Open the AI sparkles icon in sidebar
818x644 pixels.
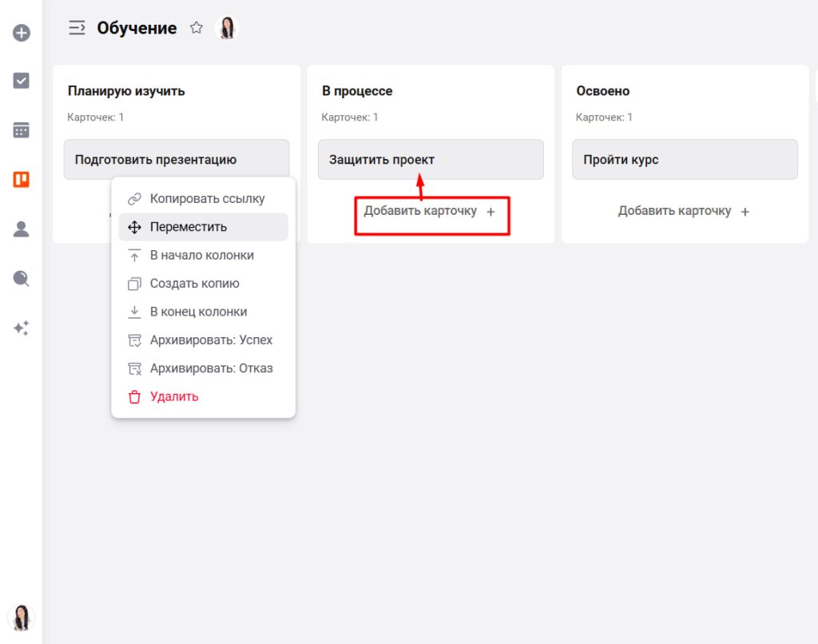point(22,328)
